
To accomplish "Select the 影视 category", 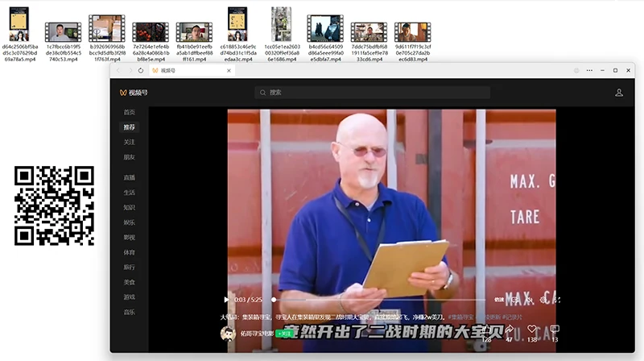I will click(130, 238).
